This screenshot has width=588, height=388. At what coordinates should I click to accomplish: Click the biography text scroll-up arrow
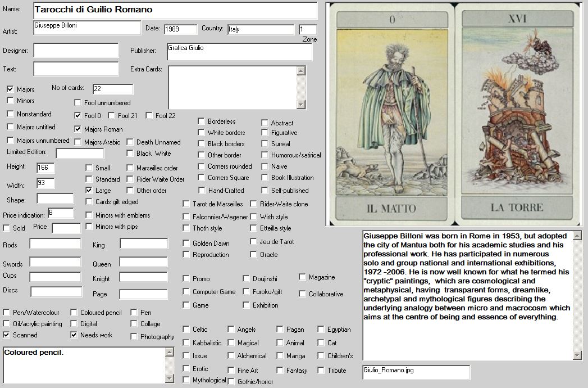577,236
